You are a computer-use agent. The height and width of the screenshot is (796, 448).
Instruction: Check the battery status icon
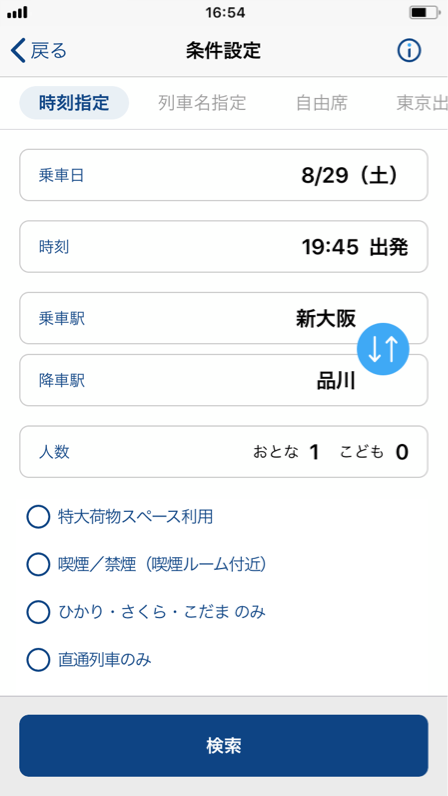pyautogui.click(x=425, y=13)
